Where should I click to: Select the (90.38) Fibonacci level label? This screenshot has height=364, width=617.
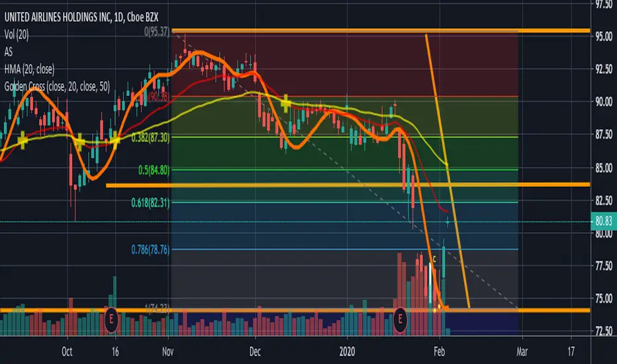(x=157, y=97)
